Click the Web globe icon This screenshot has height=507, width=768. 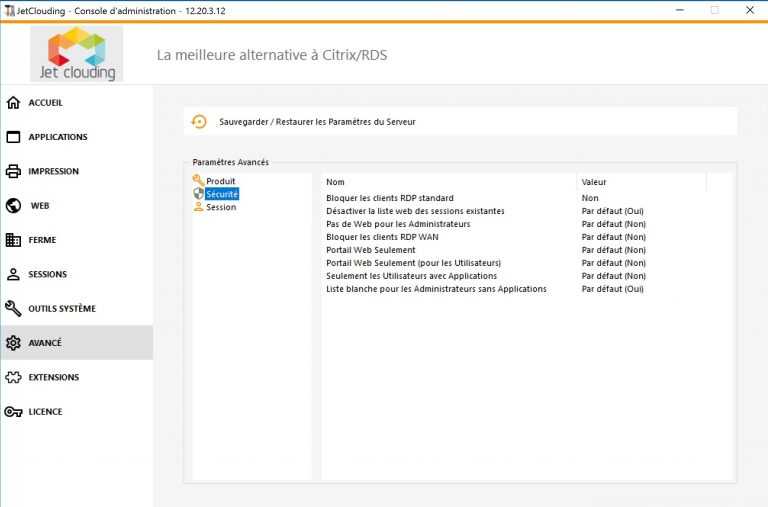coord(13,205)
